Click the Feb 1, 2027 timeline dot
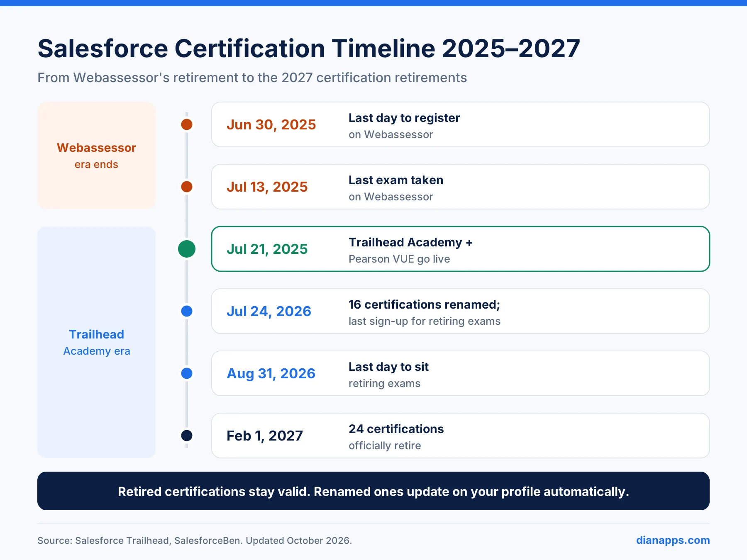 pos(187,436)
